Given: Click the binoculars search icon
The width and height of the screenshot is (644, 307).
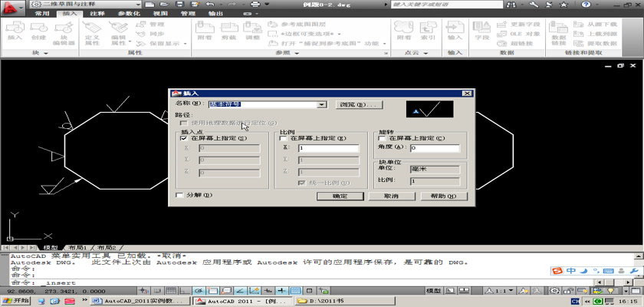Looking at the screenshot, I should click(x=512, y=5).
